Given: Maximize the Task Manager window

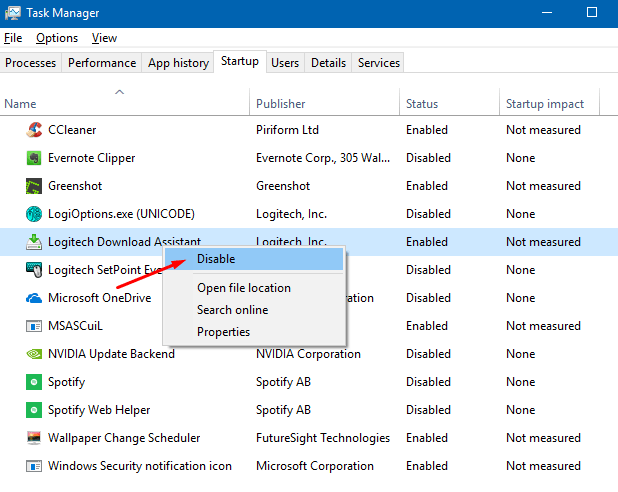Looking at the screenshot, I should point(592,13).
